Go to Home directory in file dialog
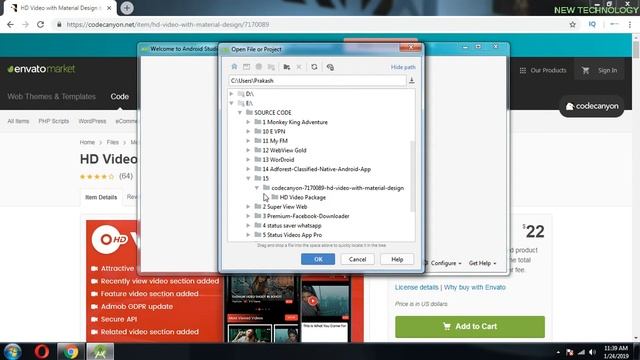This screenshot has height=360, width=640. [x=234, y=67]
